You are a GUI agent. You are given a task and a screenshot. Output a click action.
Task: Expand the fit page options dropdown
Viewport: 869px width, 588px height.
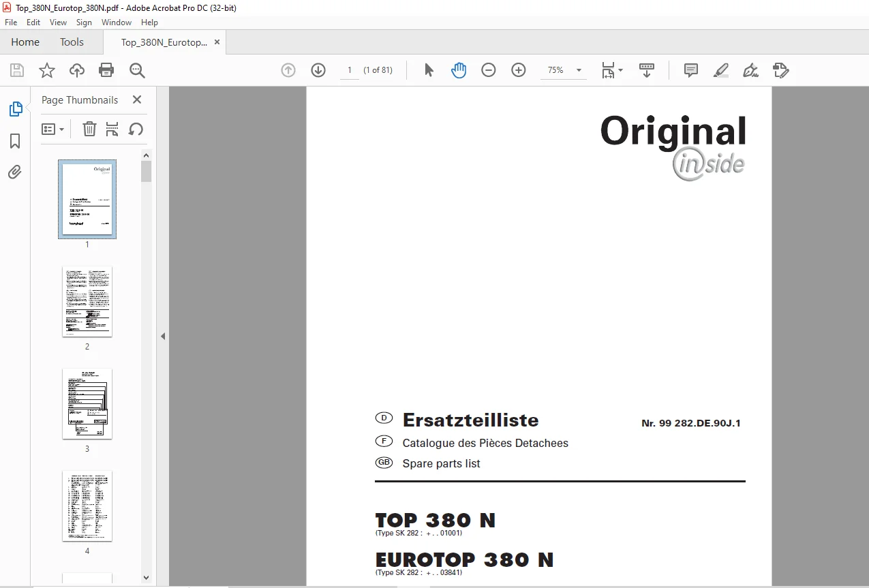612,70
